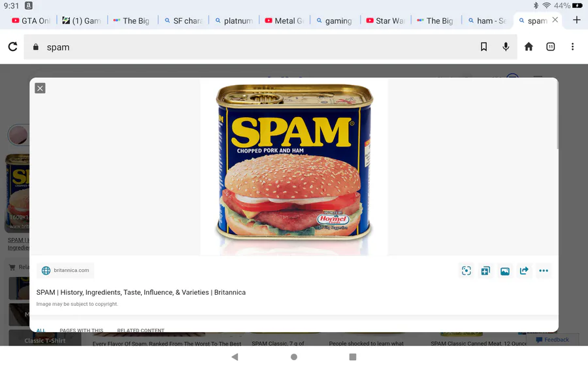Save image to a collection icon

[x=485, y=271]
